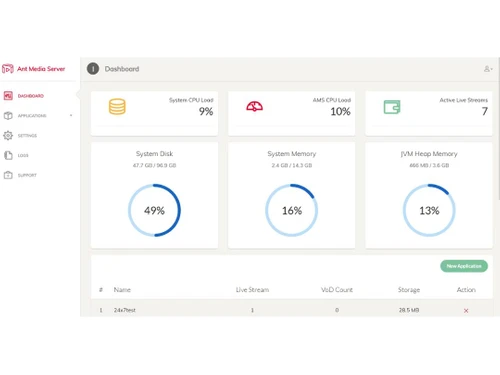This screenshot has width=500, height=375.
Task: Click the 47.7 GB / 96.9 GB text
Action: point(154,165)
